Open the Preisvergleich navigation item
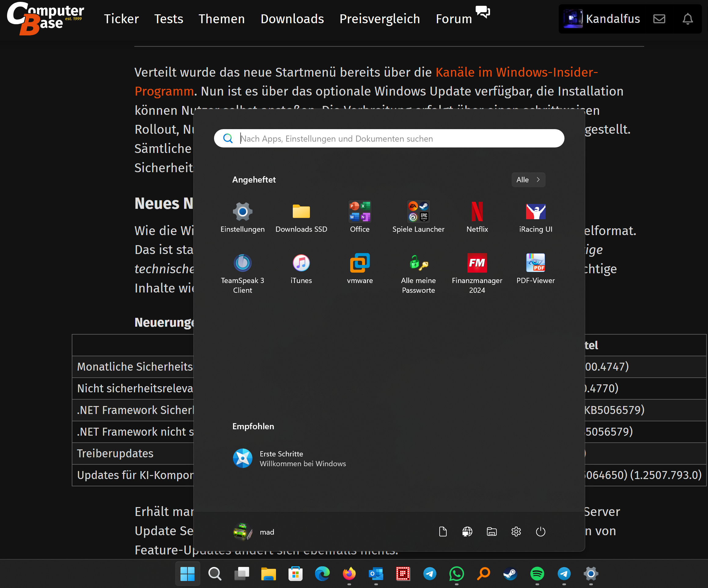708x588 pixels. coord(379,19)
